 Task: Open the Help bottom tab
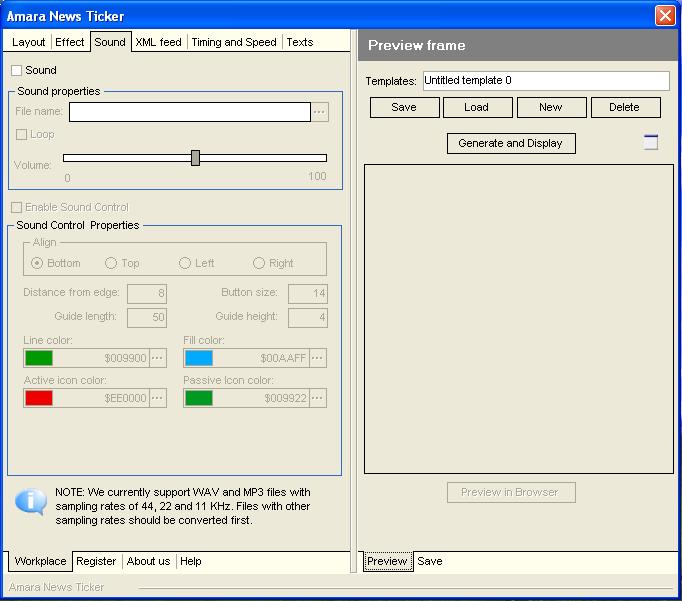191,561
